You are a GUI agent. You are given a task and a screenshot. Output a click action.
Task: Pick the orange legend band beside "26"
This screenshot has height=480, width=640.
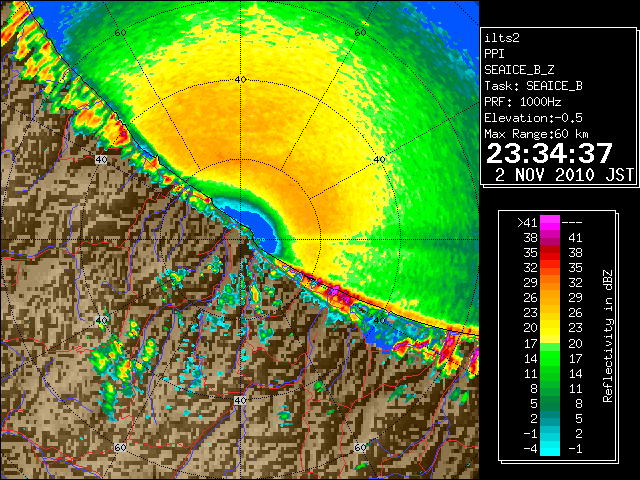pyautogui.click(x=550, y=298)
